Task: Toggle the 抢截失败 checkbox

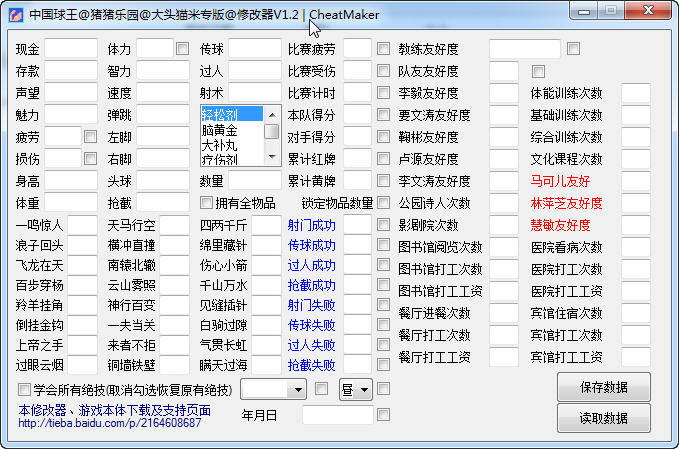Action: click(383, 365)
